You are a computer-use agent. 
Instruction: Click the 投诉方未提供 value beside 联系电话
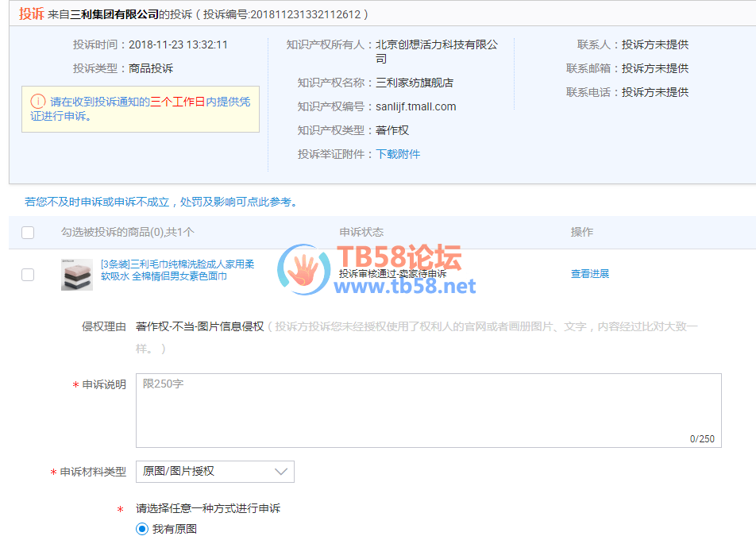point(654,93)
